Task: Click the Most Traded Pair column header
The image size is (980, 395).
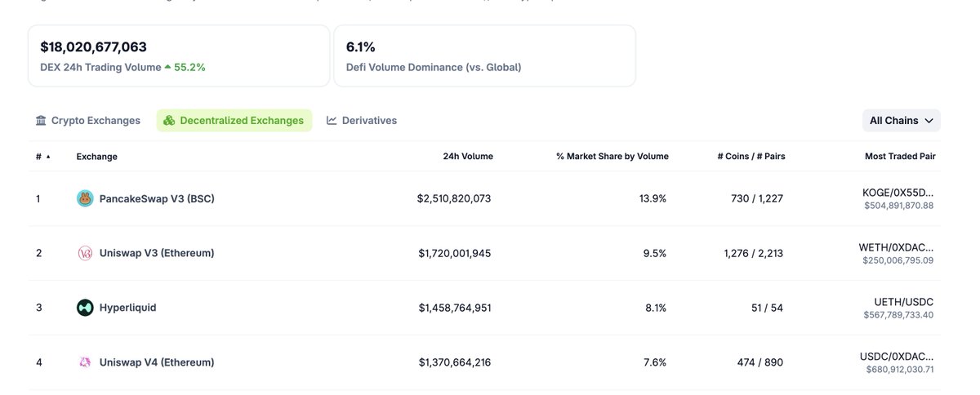Action: coord(900,157)
